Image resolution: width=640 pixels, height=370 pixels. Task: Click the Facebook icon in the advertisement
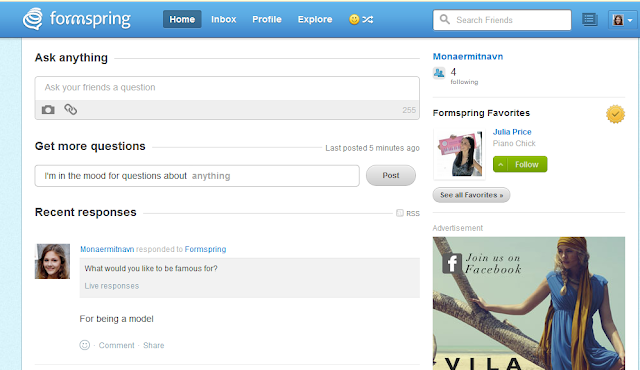click(x=452, y=263)
